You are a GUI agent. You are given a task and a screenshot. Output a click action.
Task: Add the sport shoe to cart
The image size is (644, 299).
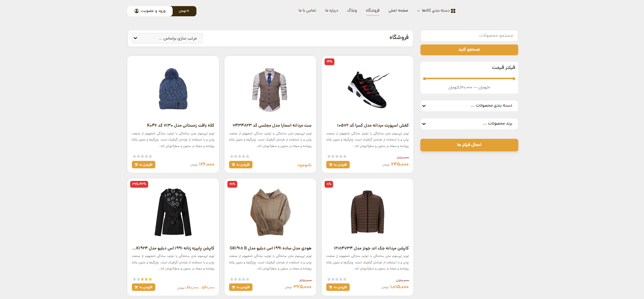click(x=338, y=165)
